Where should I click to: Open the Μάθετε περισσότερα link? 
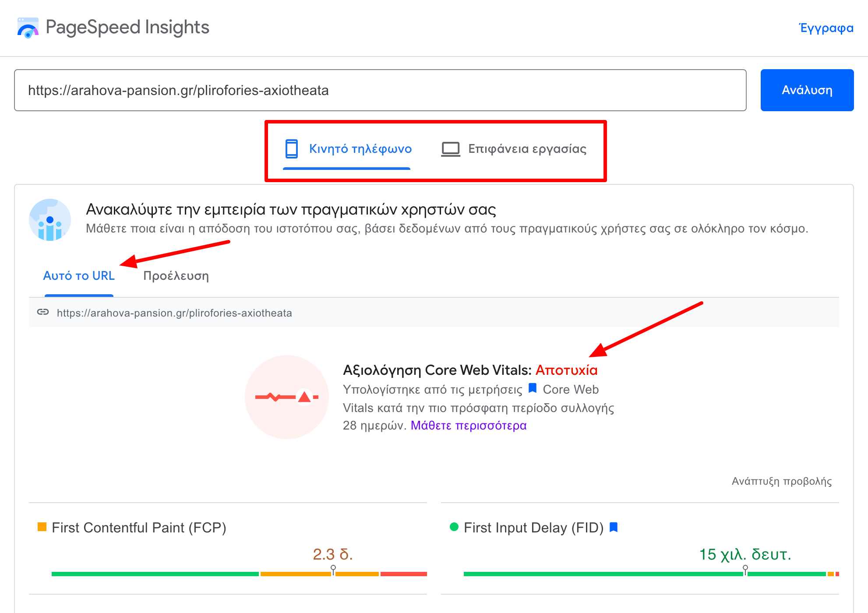(469, 426)
